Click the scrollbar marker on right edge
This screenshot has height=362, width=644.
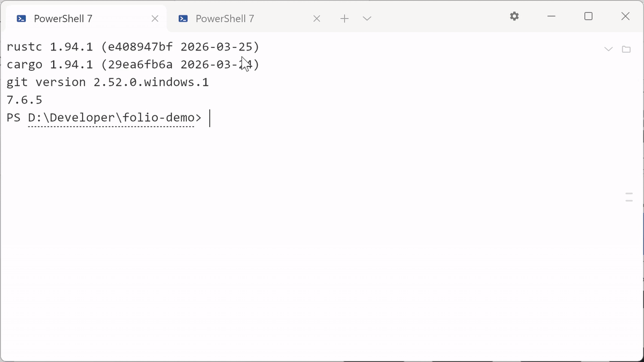click(629, 197)
